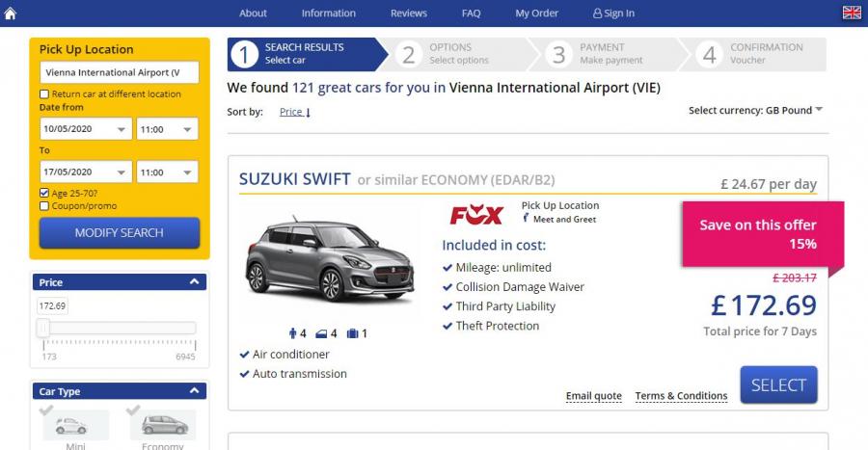
Task: Open the pick-up time 11:00 dropdown
Action: 167,129
